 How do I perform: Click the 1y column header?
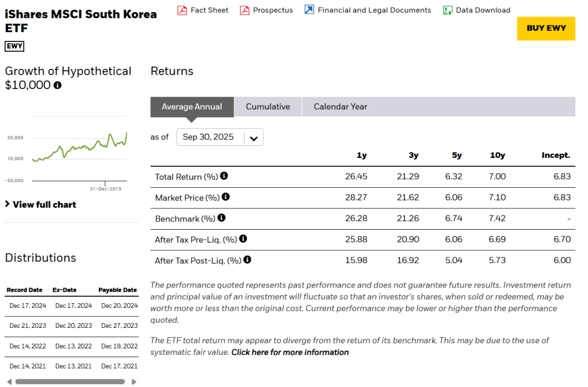pyautogui.click(x=362, y=155)
